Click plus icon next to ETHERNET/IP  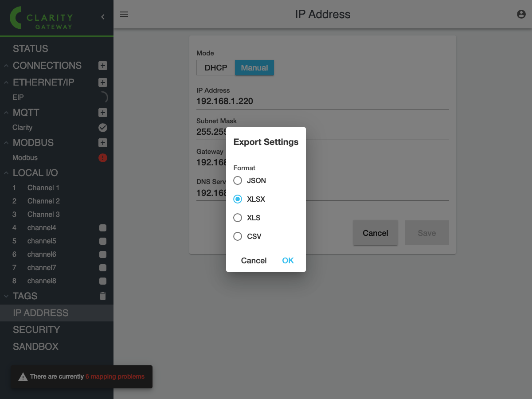102,82
